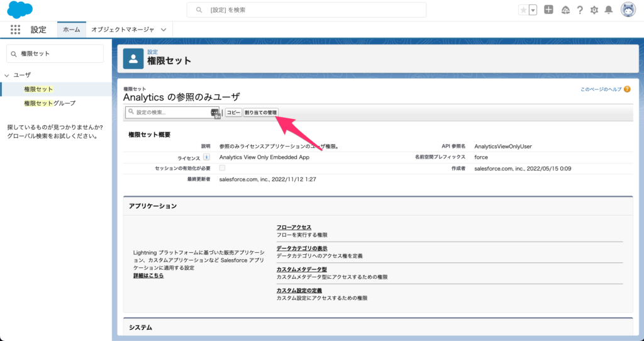
Task: Open the フローアクセス link
Action: (294, 227)
